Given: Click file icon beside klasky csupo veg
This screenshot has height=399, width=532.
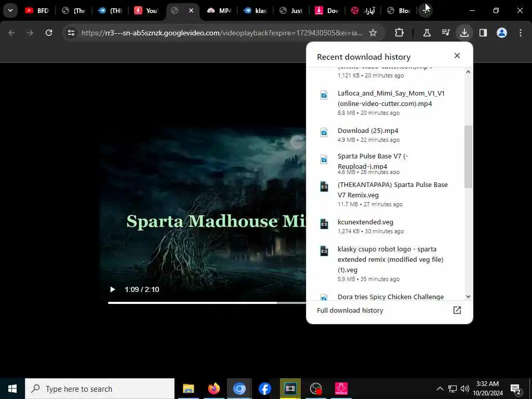Looking at the screenshot, I should (x=324, y=251).
